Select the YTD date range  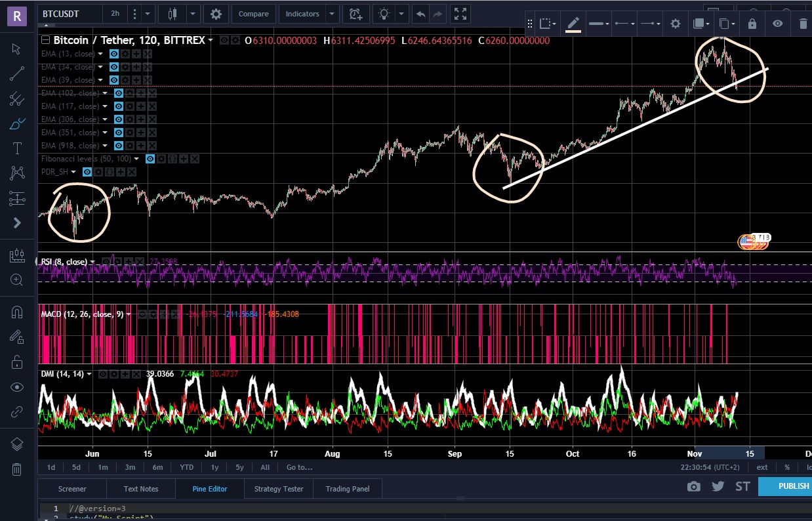186,467
